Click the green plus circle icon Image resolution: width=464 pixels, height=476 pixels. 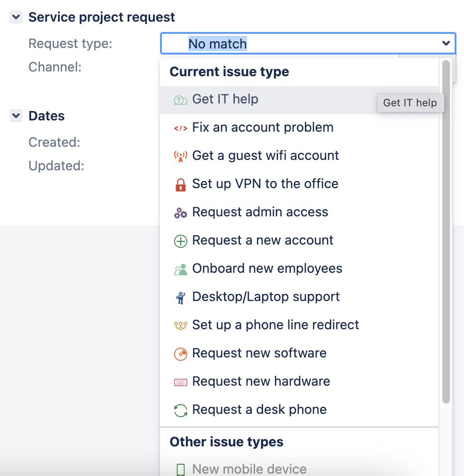point(181,241)
